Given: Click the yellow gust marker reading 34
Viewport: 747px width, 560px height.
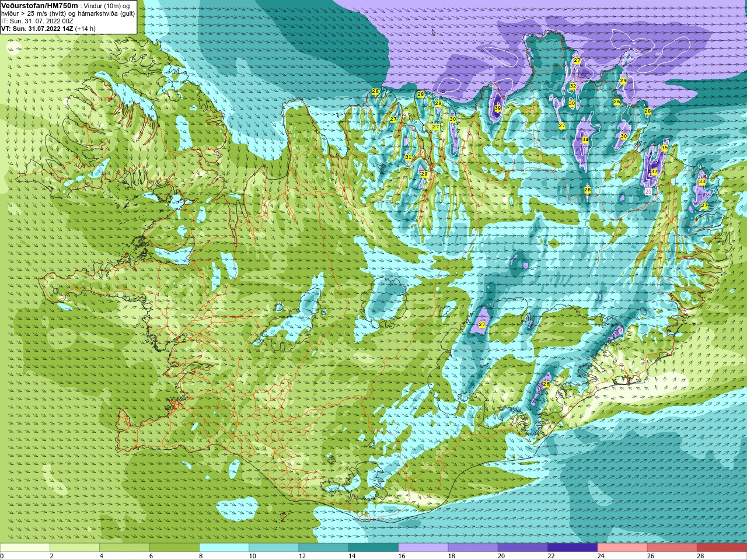Looking at the screenshot, I should point(585,139).
